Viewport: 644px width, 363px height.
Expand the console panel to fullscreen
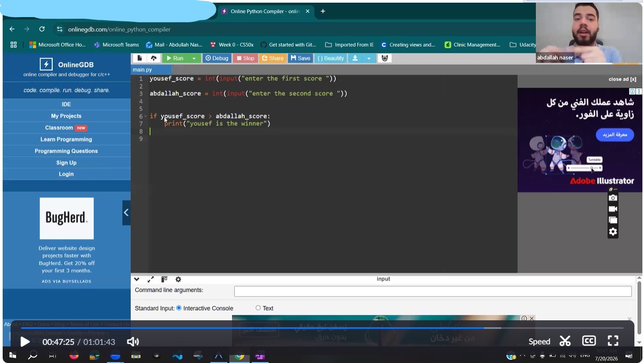(150, 279)
